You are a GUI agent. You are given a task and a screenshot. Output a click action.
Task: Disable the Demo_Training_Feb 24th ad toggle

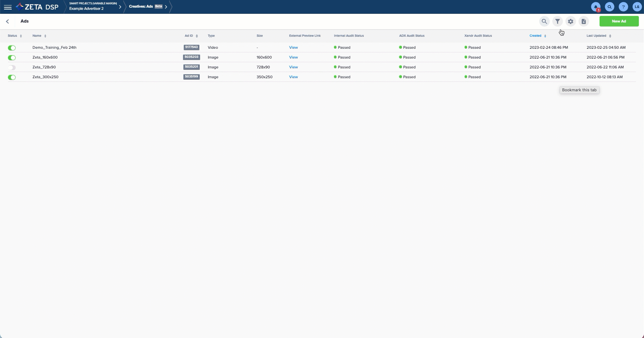coord(12,48)
